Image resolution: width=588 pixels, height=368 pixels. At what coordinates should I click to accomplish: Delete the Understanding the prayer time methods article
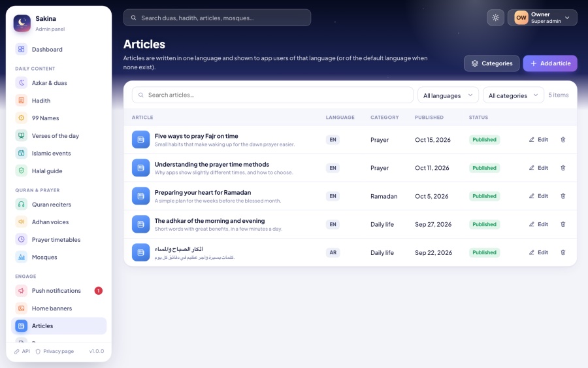point(563,168)
